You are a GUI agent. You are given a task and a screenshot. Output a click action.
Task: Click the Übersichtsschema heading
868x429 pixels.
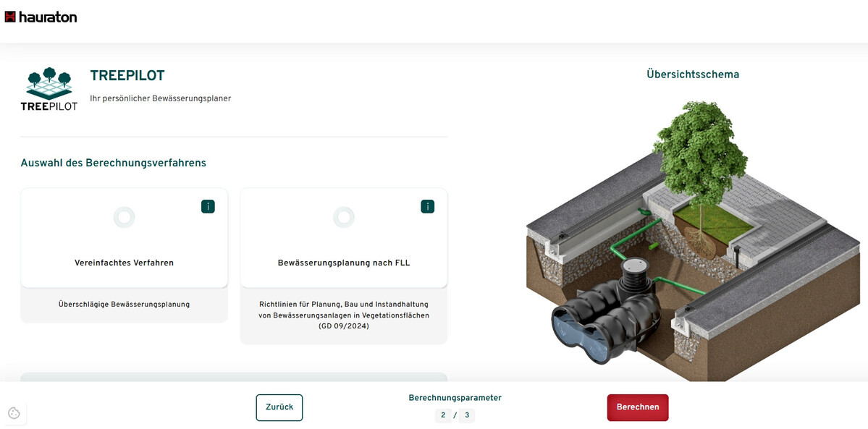pyautogui.click(x=692, y=75)
